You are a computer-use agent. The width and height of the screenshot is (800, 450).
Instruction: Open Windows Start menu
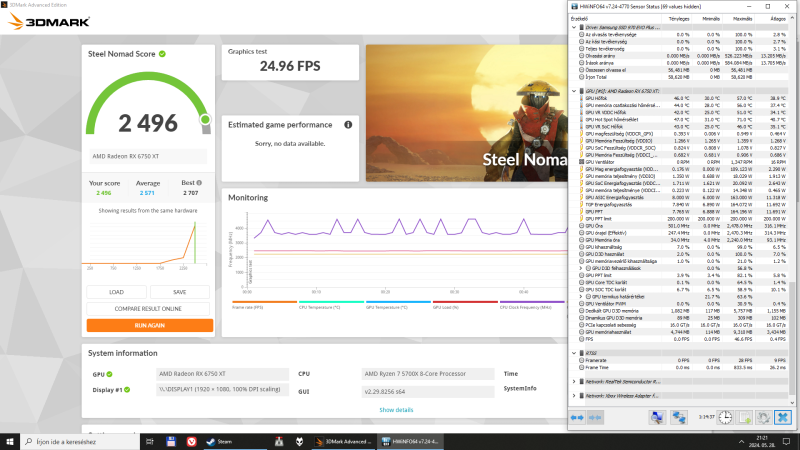(10, 442)
